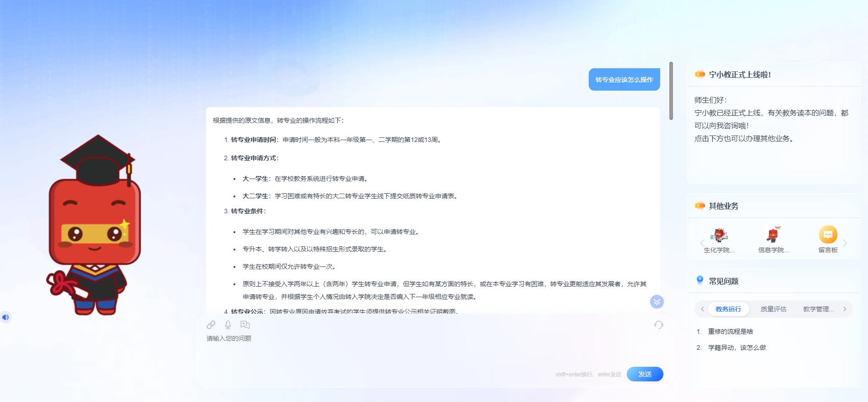
Task: Click the headset customer service icon
Action: tap(658, 325)
